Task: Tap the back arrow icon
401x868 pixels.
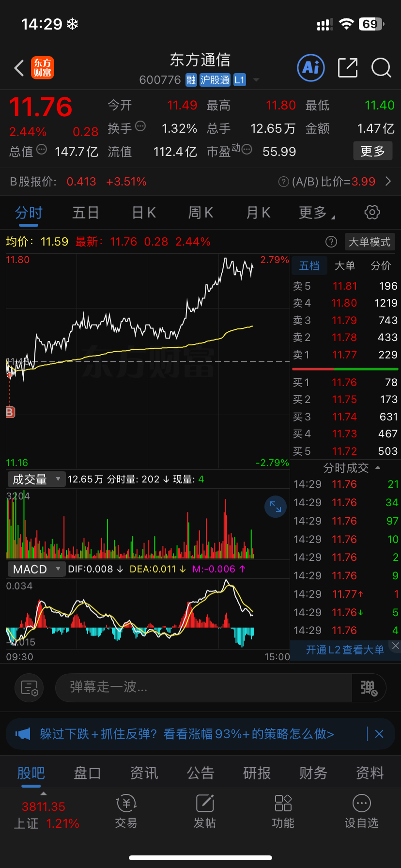Action: click(x=19, y=68)
